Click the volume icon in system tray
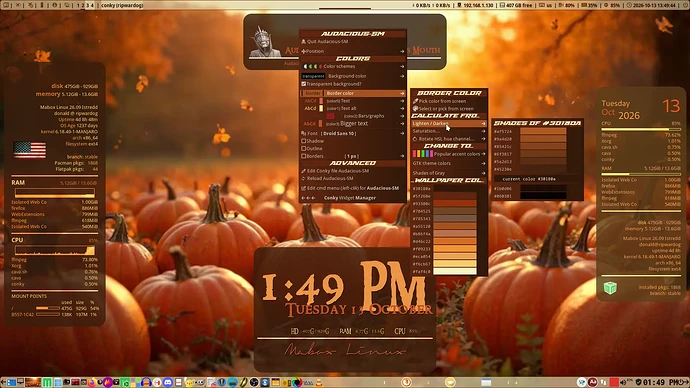Viewport: 690px width, 388px height. pos(623,382)
